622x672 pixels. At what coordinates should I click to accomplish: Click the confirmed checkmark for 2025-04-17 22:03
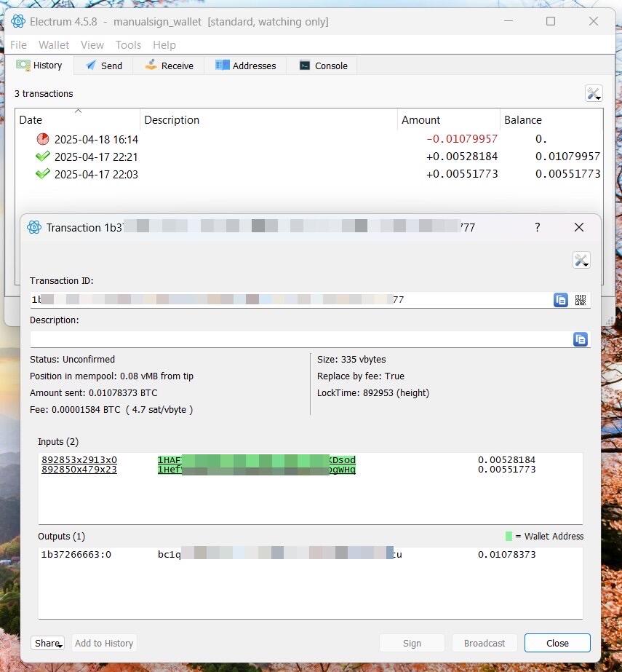(43, 174)
